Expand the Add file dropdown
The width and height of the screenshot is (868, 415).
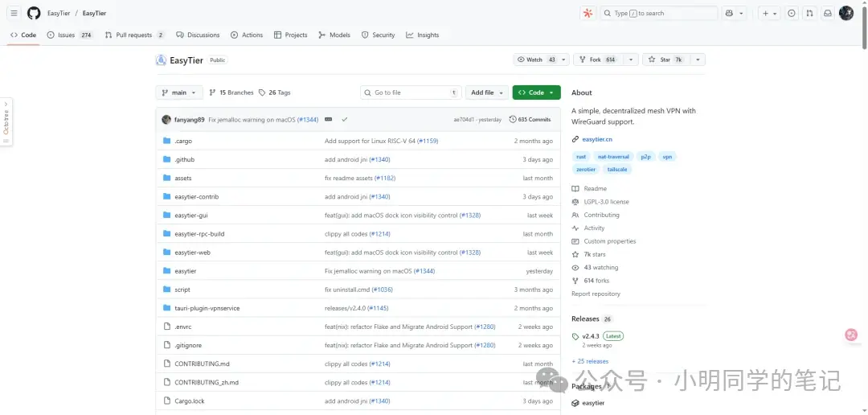point(486,92)
